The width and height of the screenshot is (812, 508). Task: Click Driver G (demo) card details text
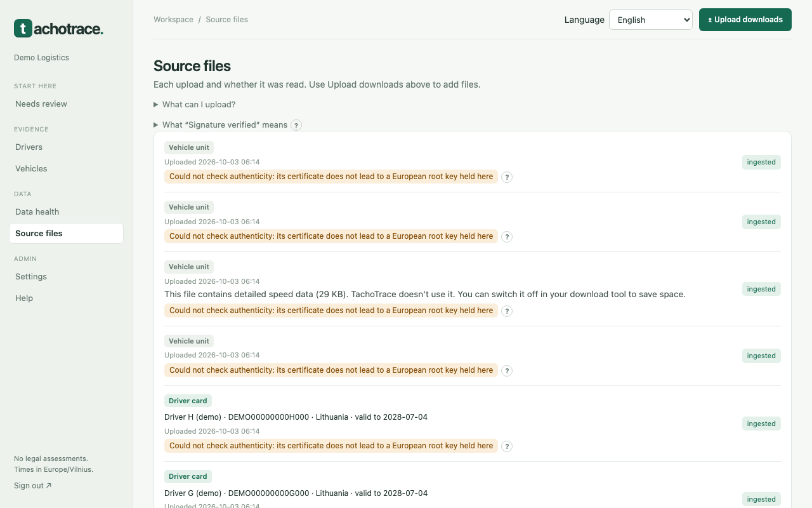coord(296,493)
